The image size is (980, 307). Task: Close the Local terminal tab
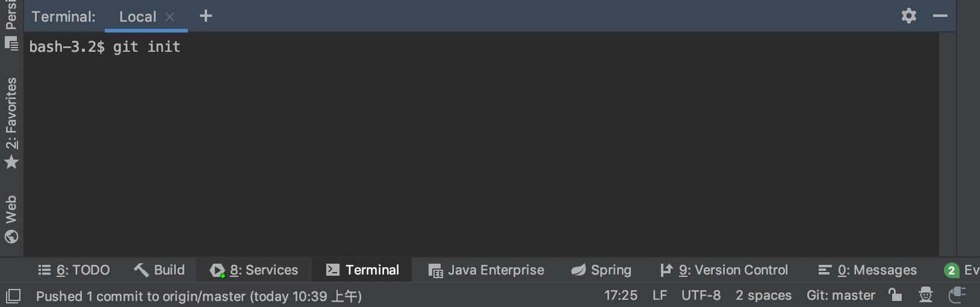click(x=170, y=17)
